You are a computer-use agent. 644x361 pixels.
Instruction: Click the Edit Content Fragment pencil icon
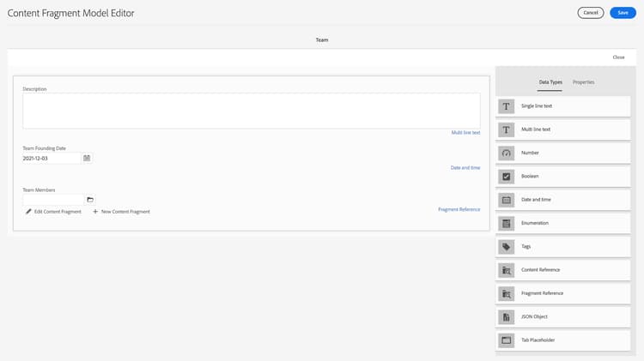pos(28,212)
